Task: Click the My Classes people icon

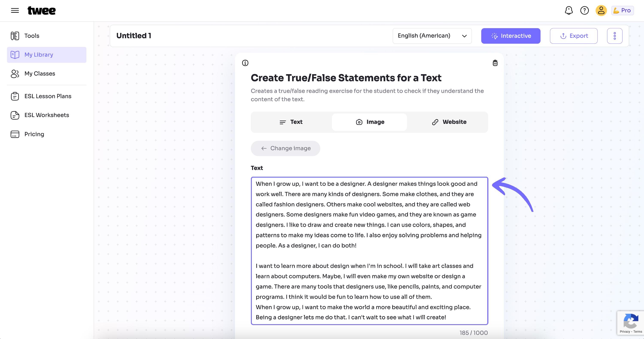Action: [x=15, y=74]
